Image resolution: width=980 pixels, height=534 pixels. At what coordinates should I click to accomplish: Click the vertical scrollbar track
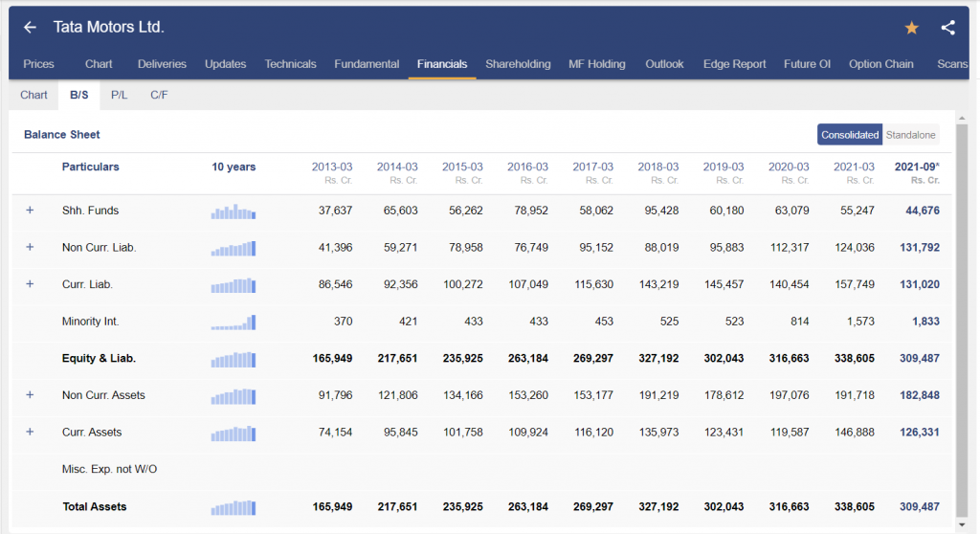click(x=962, y=322)
